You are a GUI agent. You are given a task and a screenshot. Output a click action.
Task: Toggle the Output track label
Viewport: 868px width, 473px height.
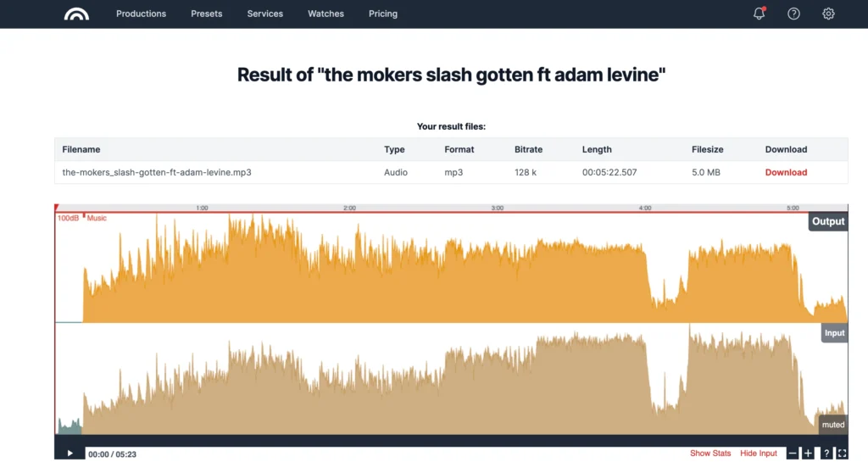coord(828,221)
